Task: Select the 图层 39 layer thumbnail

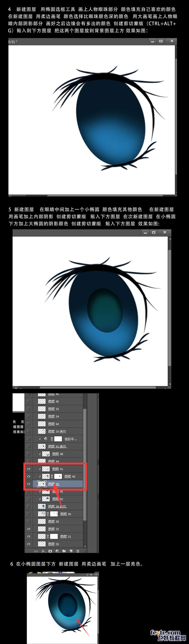Action: coord(42,484)
